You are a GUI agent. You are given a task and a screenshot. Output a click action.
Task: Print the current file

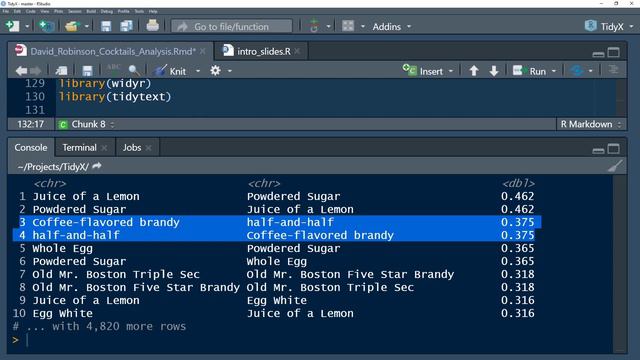click(x=153, y=27)
